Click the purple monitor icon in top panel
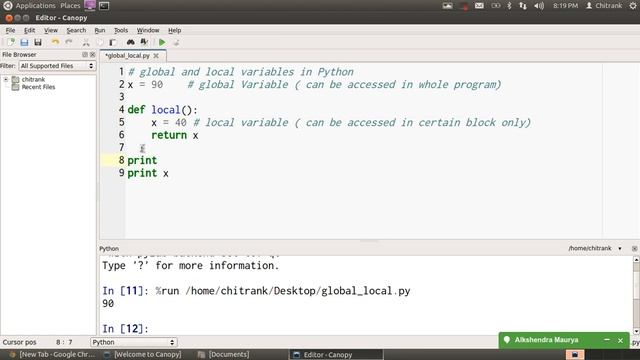 click(90, 5)
